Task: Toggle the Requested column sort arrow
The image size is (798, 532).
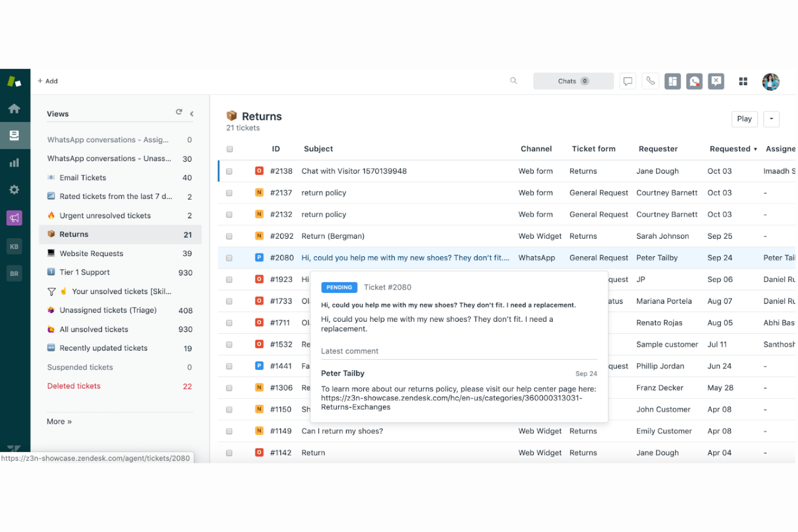Action: pyautogui.click(x=755, y=149)
